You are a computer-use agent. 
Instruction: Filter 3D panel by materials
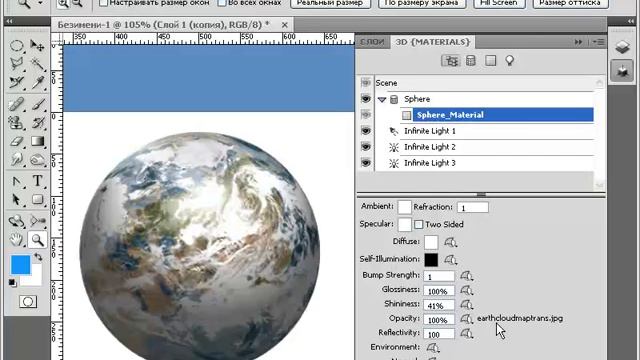click(490, 61)
